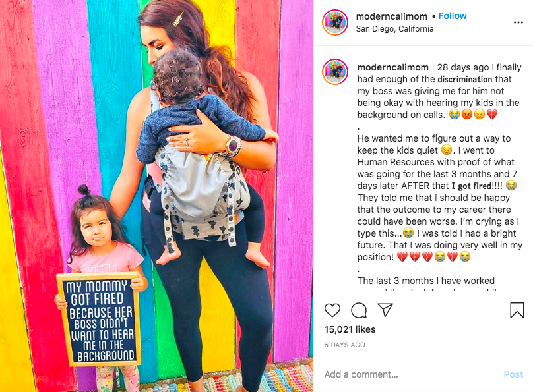
Task: Click the letter board sign in photo
Action: [x=98, y=319]
